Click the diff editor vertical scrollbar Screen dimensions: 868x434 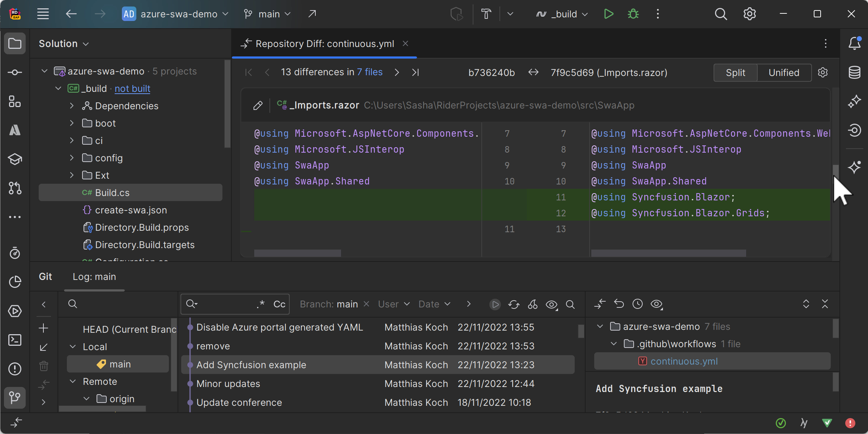point(835,174)
